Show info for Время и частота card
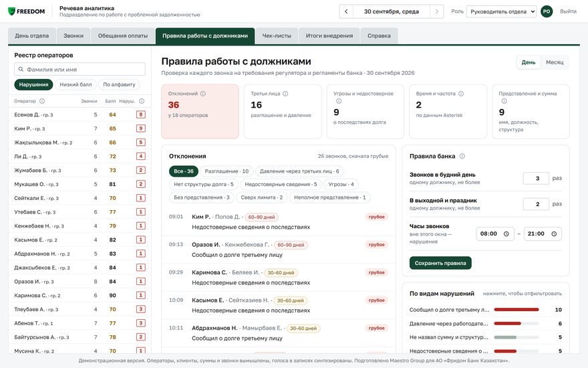 461,94
